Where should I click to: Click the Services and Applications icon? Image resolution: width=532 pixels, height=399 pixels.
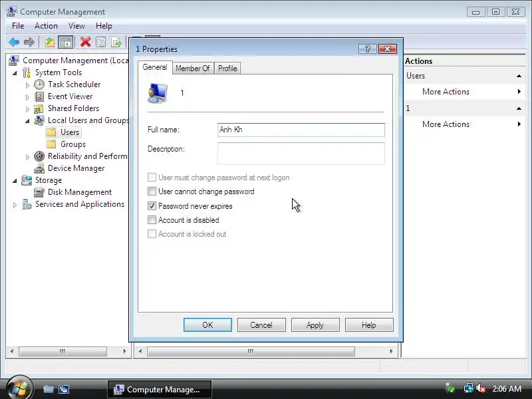(27, 204)
